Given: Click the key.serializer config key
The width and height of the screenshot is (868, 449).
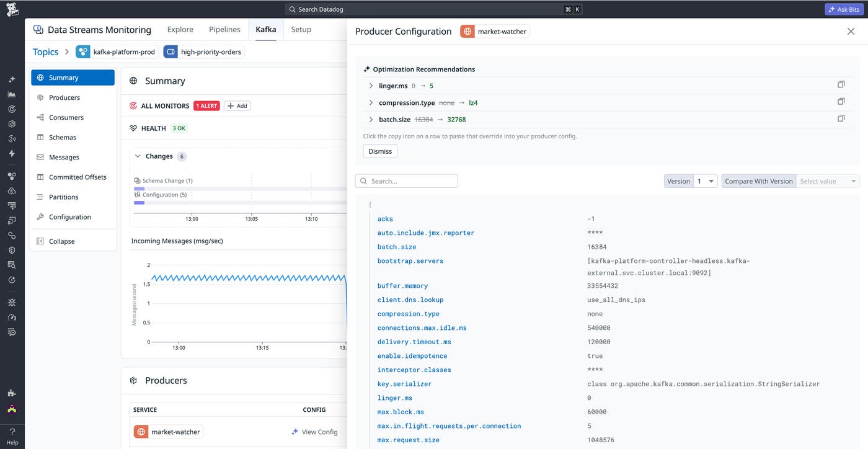Looking at the screenshot, I should [404, 384].
